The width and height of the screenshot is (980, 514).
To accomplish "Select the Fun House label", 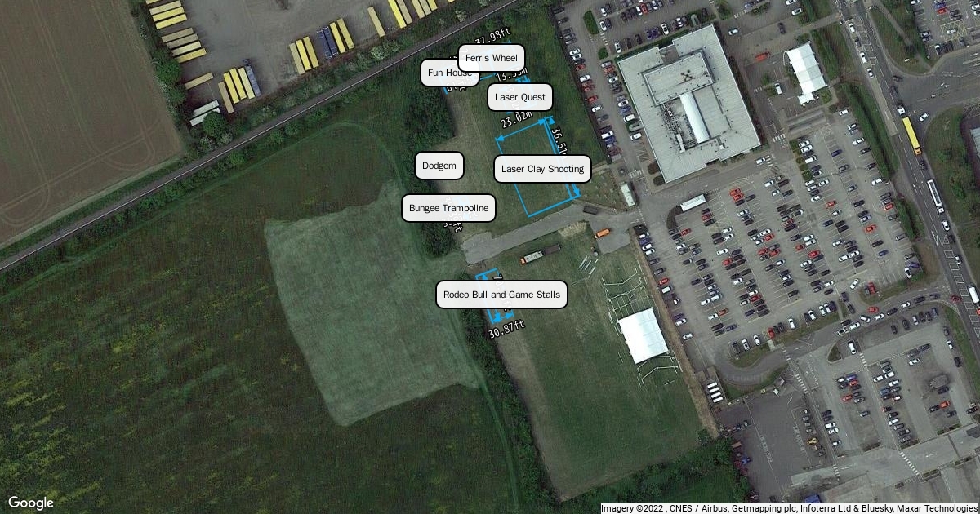I will click(x=449, y=73).
